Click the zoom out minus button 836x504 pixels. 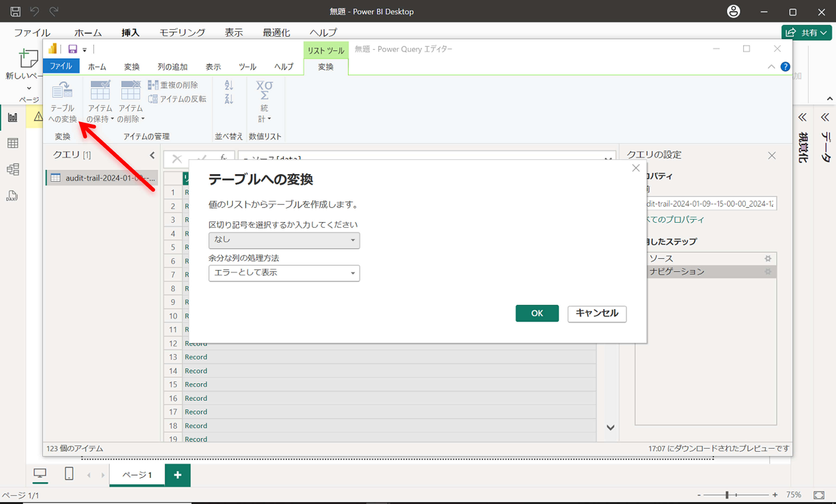(699, 495)
